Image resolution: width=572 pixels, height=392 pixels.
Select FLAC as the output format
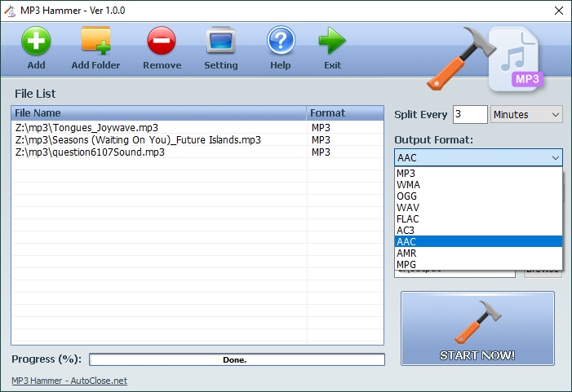tap(478, 219)
